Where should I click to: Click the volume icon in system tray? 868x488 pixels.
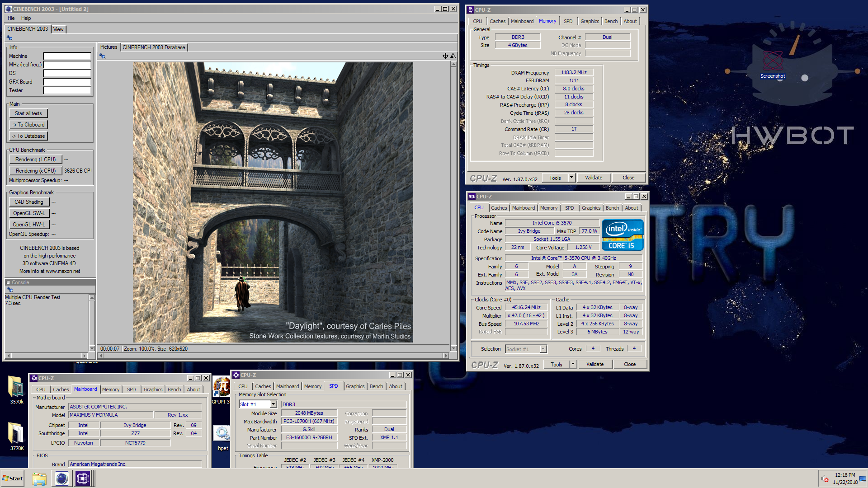(x=825, y=479)
